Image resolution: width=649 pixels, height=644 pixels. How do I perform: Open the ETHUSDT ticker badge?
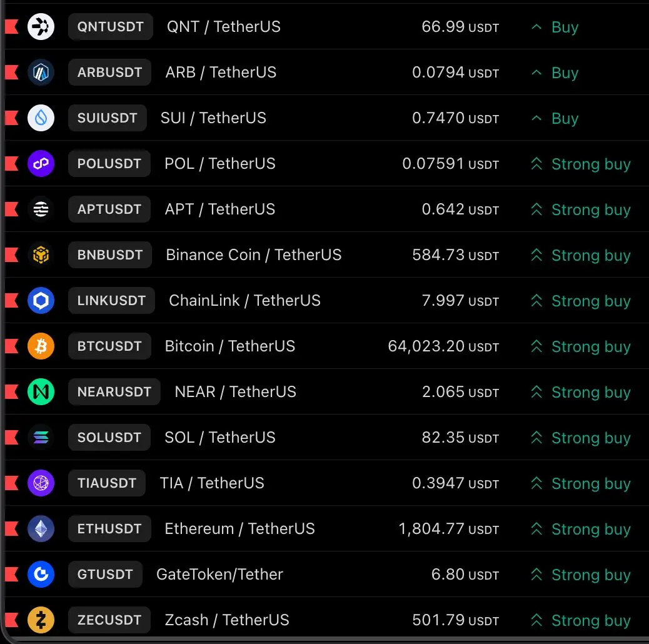point(109,528)
